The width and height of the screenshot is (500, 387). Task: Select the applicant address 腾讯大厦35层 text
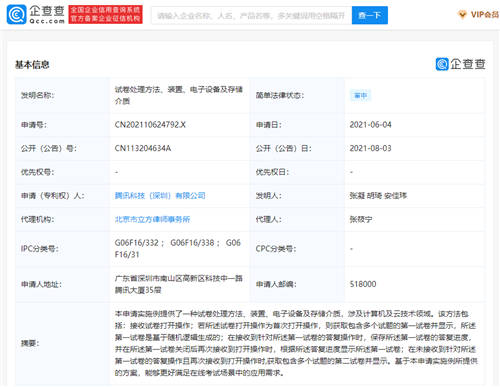tap(138, 290)
